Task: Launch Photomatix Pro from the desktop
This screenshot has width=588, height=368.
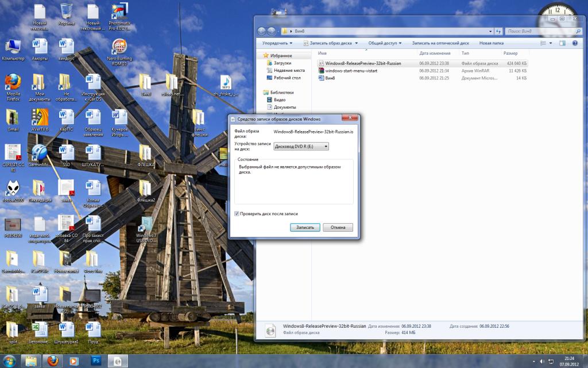Action: [x=119, y=13]
